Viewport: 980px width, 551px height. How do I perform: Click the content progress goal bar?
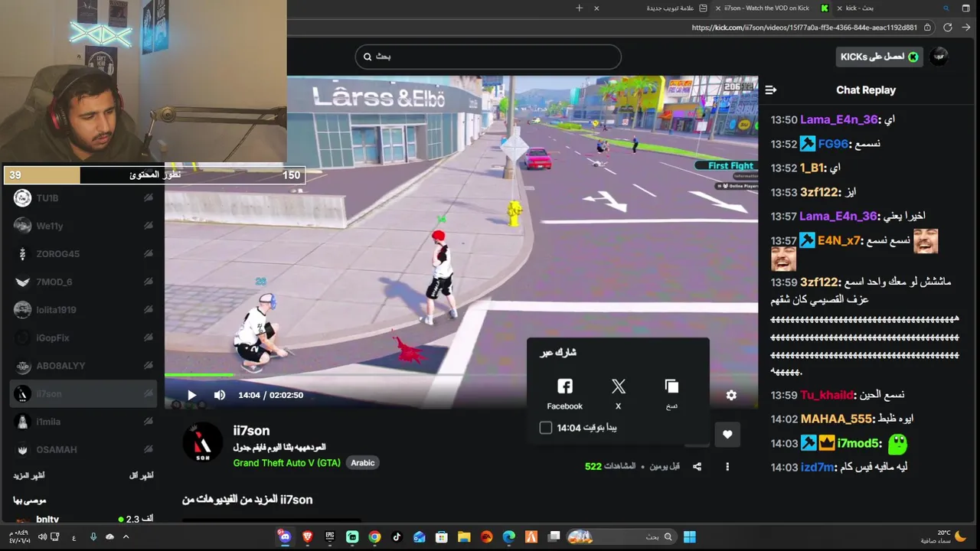tap(155, 175)
